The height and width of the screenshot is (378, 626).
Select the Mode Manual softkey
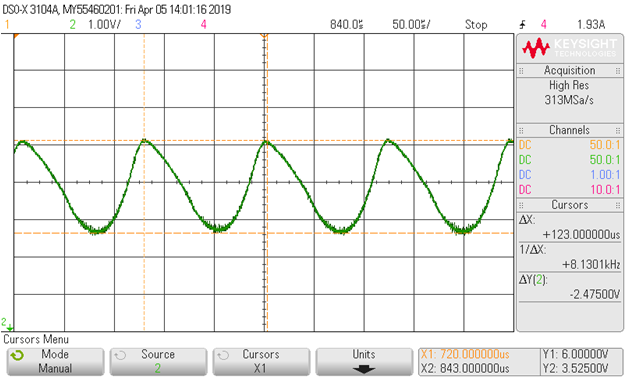[55, 362]
